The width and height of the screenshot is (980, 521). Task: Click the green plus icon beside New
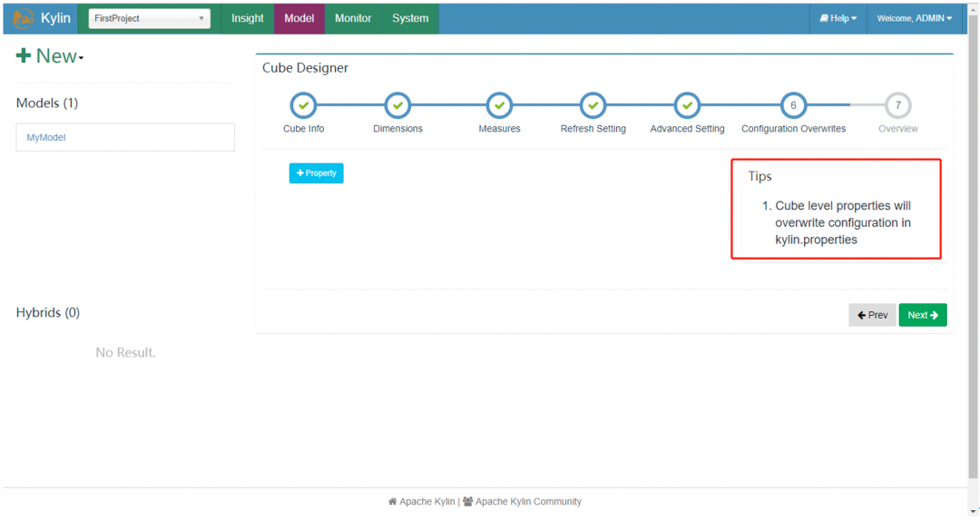[23, 55]
